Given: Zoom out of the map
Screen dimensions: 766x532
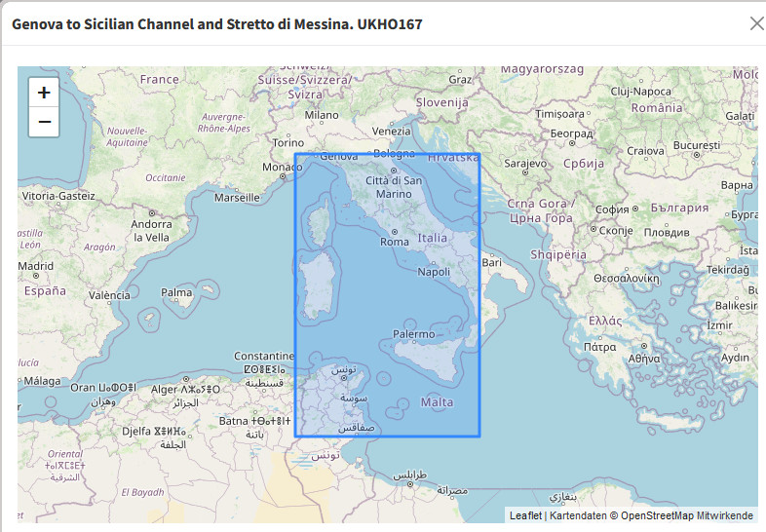Looking at the screenshot, I should 44,123.
